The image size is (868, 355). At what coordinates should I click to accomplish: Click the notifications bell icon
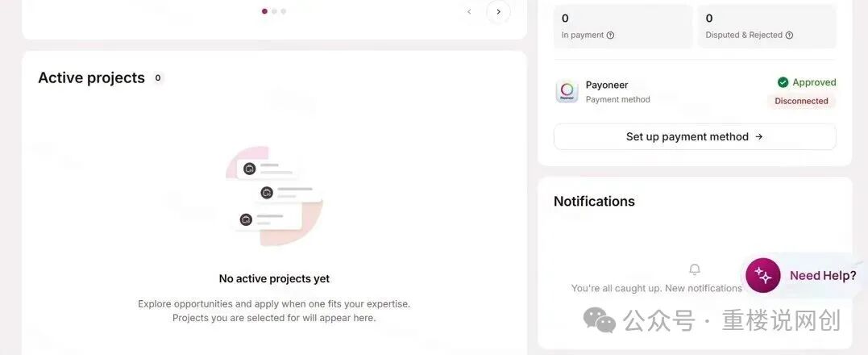(695, 269)
